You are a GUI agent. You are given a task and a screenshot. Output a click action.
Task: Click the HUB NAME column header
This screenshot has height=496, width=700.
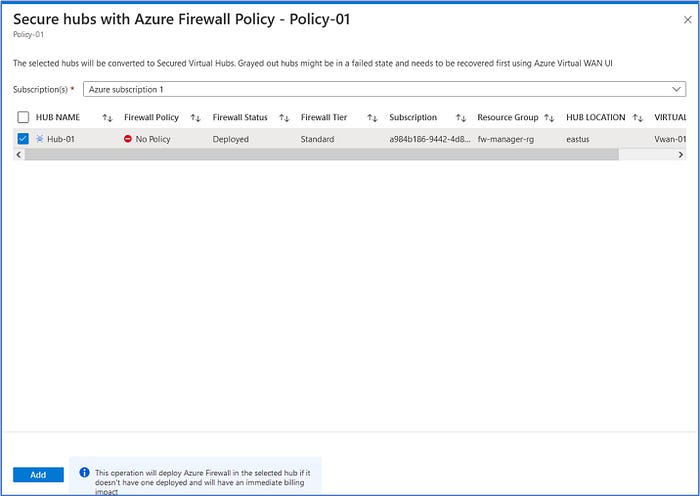[58, 117]
